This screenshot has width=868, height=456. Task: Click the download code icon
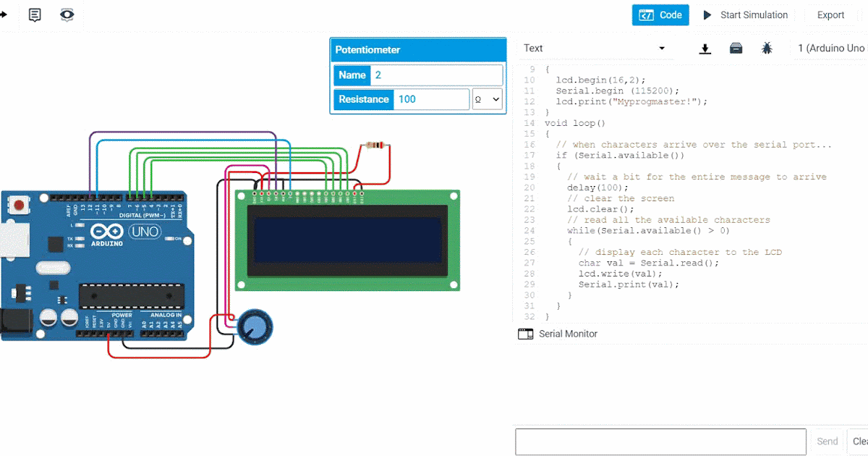705,48
